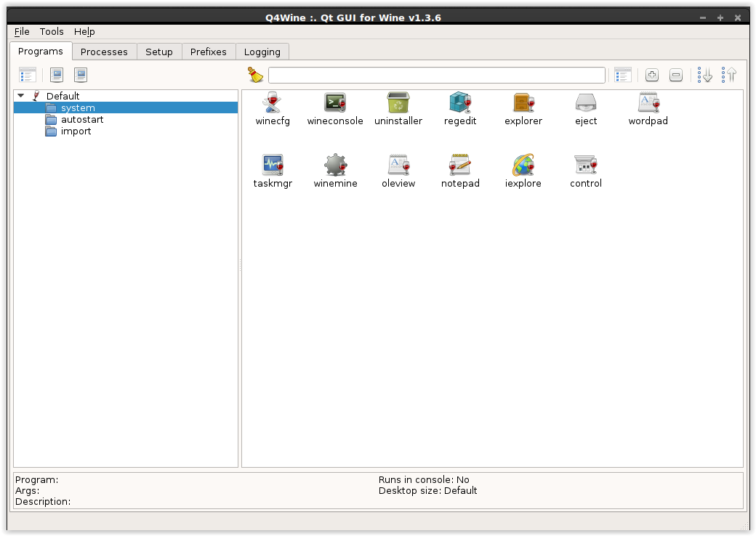
Task: Maximize the Q4Wine window
Action: [720, 18]
